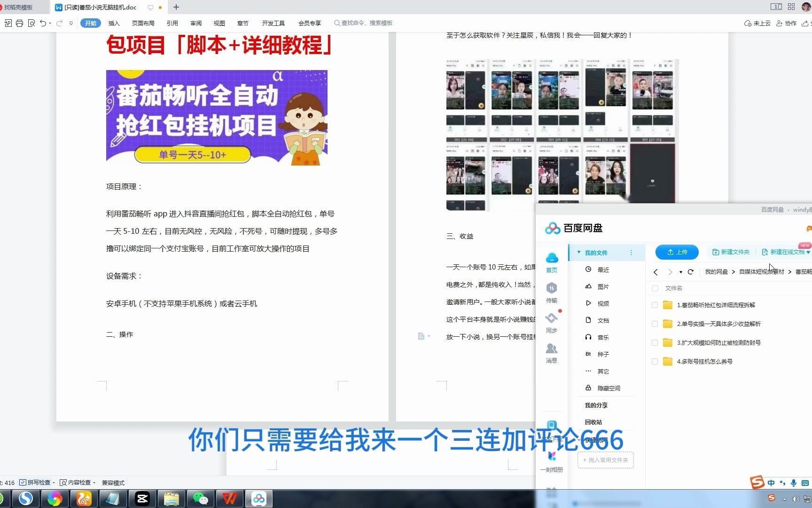This screenshot has height=508, width=812.
Task: Open 首页 in 百度网盘 sidebar
Action: click(x=552, y=263)
